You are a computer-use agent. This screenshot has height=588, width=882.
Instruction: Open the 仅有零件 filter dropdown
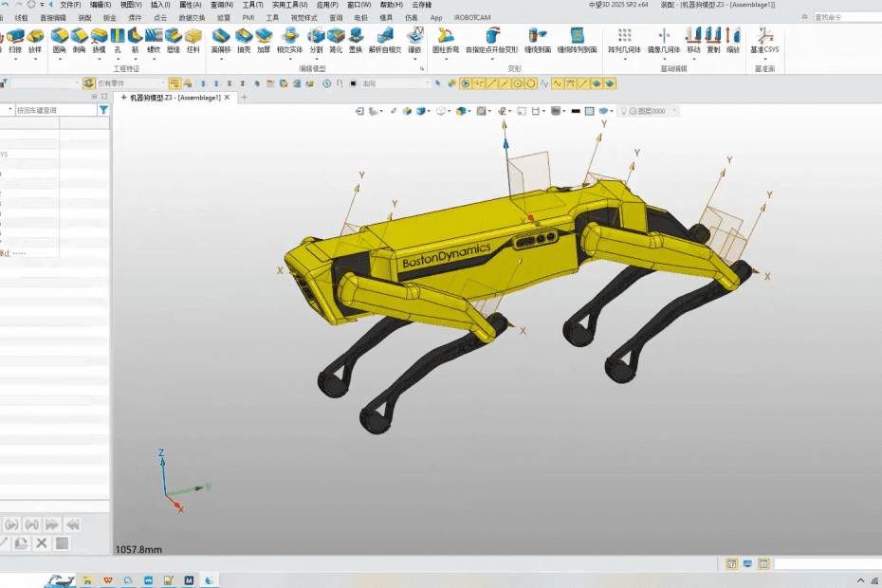[161, 83]
